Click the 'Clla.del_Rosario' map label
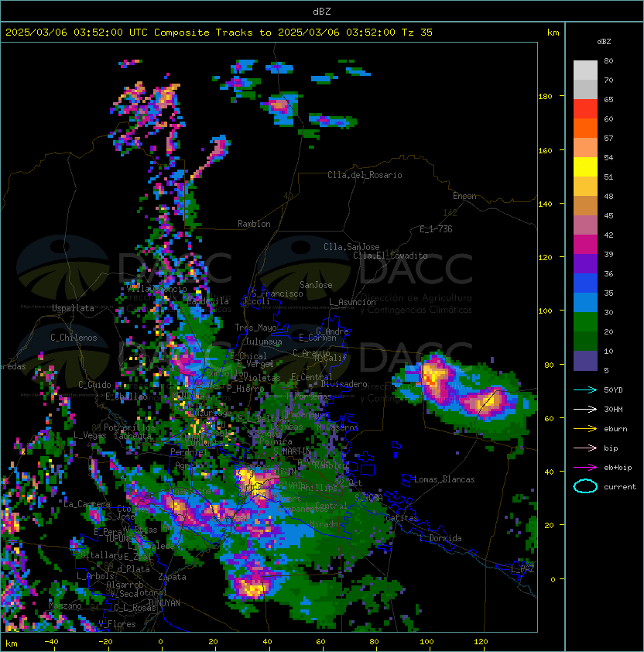This screenshot has height=652, width=644. pyautogui.click(x=365, y=175)
